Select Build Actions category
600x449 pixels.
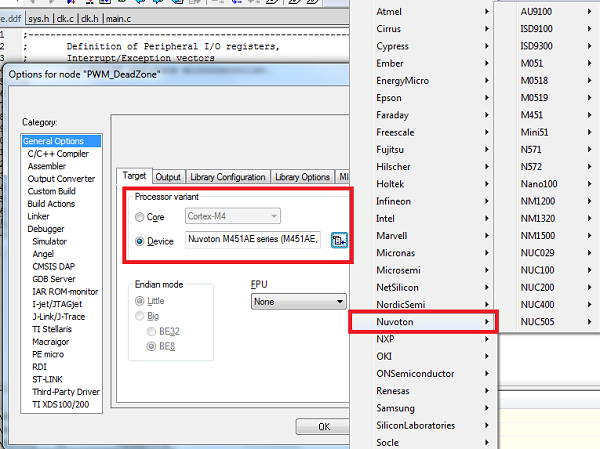pos(51,204)
